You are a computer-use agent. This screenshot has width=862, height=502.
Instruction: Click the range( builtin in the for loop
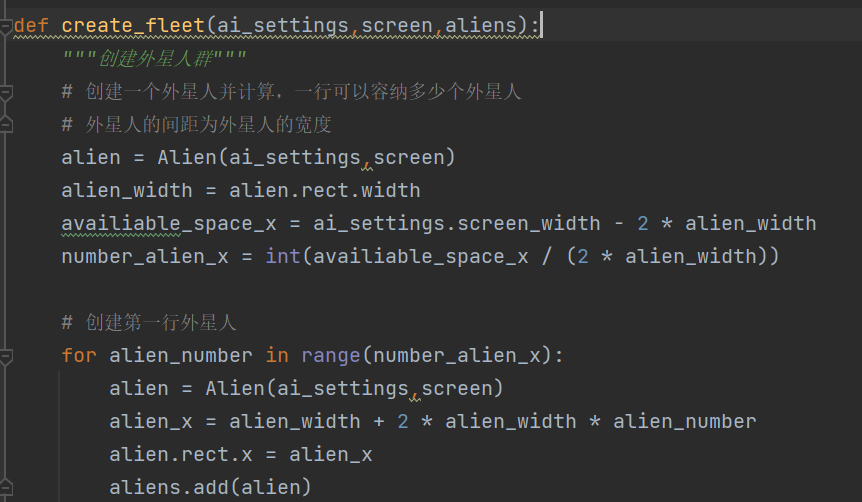point(330,355)
